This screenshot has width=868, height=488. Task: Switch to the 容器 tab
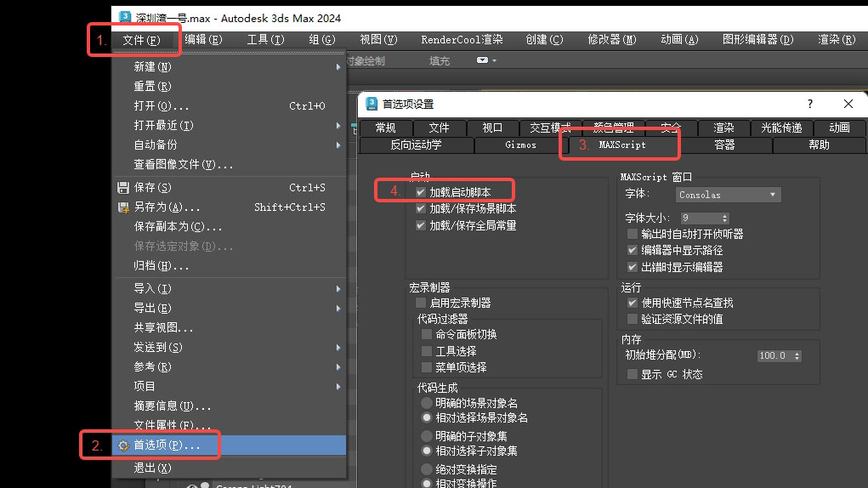(x=724, y=145)
